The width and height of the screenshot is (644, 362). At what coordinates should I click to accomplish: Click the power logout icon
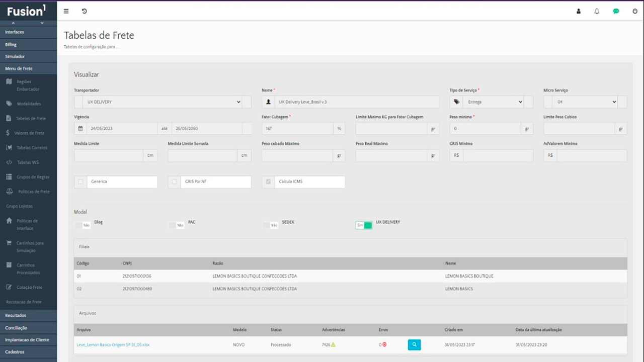(x=635, y=11)
